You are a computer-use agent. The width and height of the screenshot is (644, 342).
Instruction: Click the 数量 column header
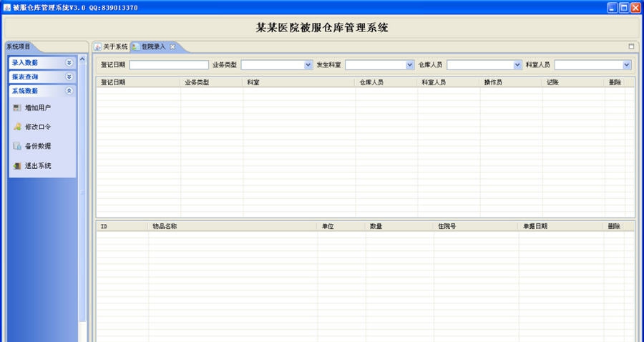click(399, 226)
